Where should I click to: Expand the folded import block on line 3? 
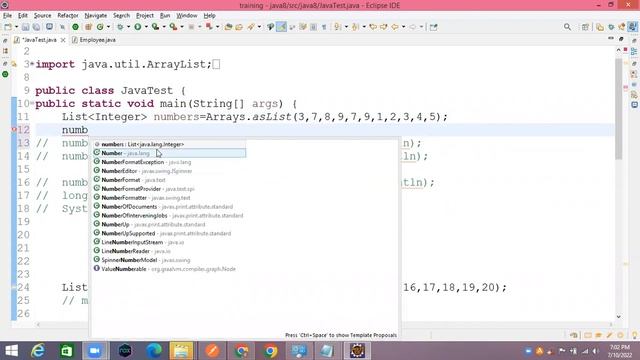(32, 64)
